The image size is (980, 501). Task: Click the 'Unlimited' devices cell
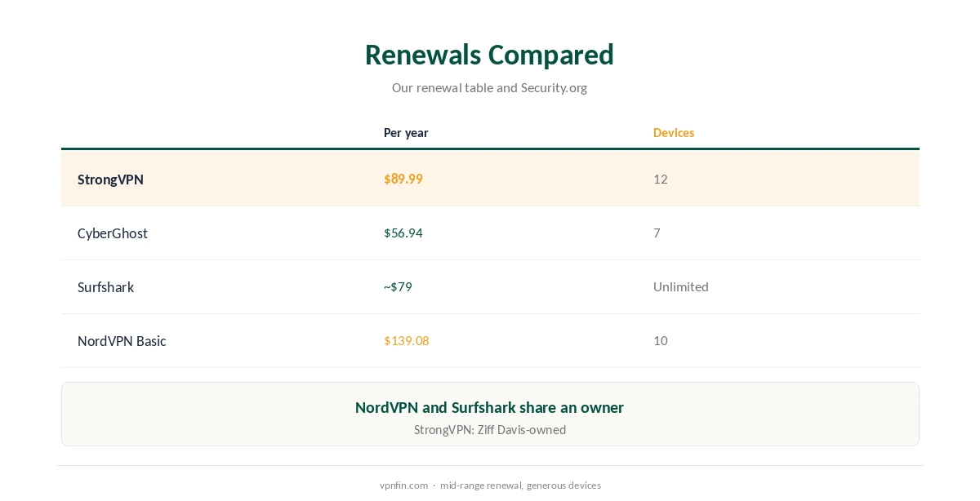[x=681, y=286]
